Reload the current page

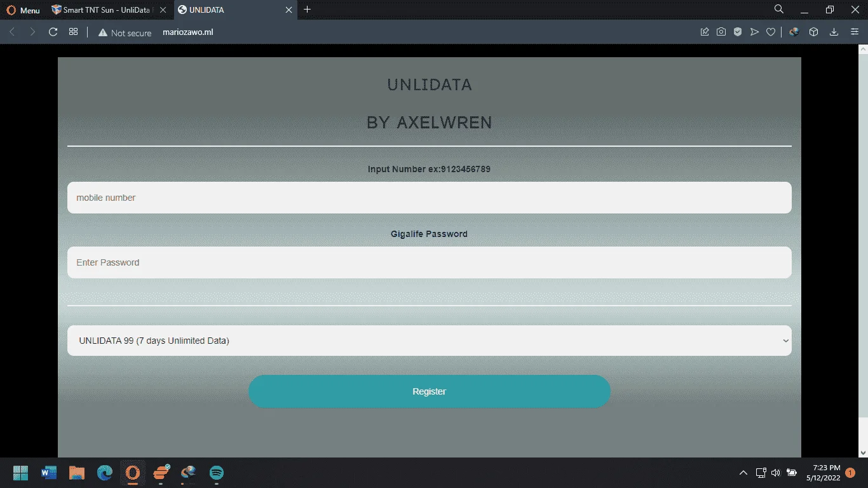point(53,32)
